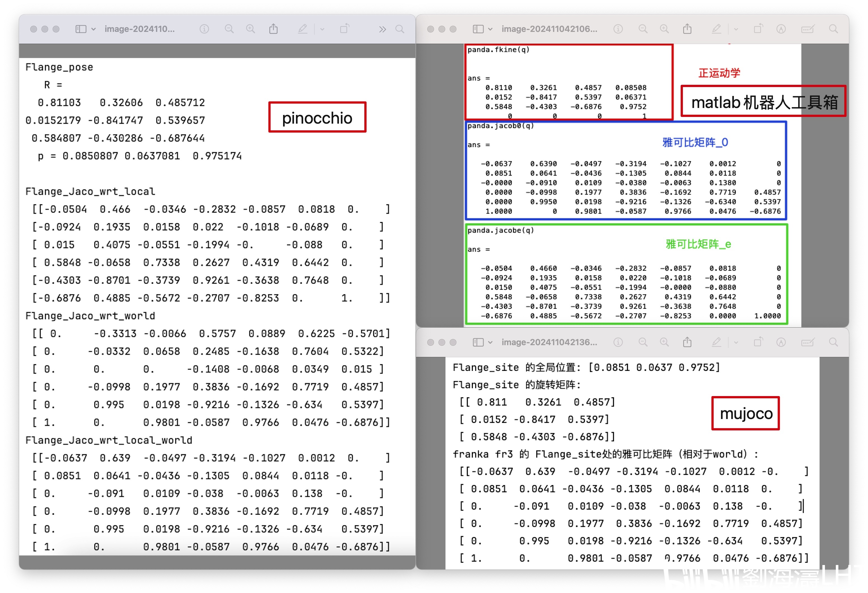Expand toolbar overflow chevrons in pinocchio window

(382, 29)
